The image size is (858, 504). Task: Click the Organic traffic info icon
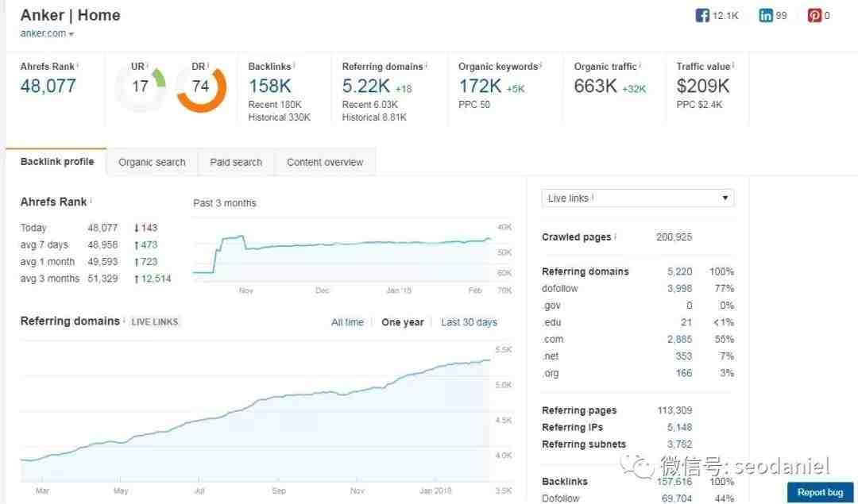[x=640, y=66]
